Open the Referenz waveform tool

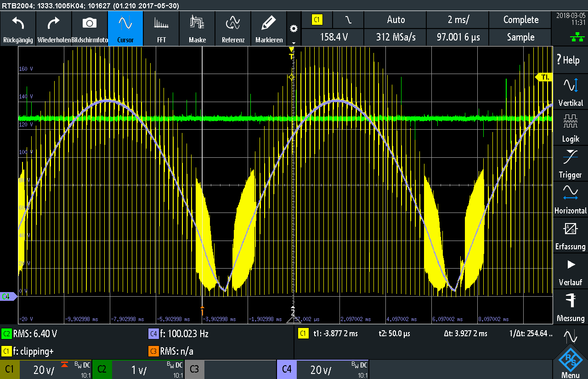click(x=233, y=29)
